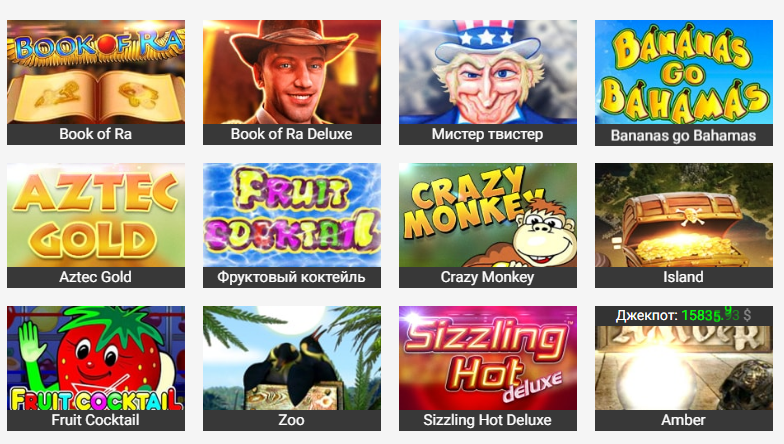784x444 pixels.
Task: Click the 'Crazy Monkey' caption text
Action: tap(488, 277)
